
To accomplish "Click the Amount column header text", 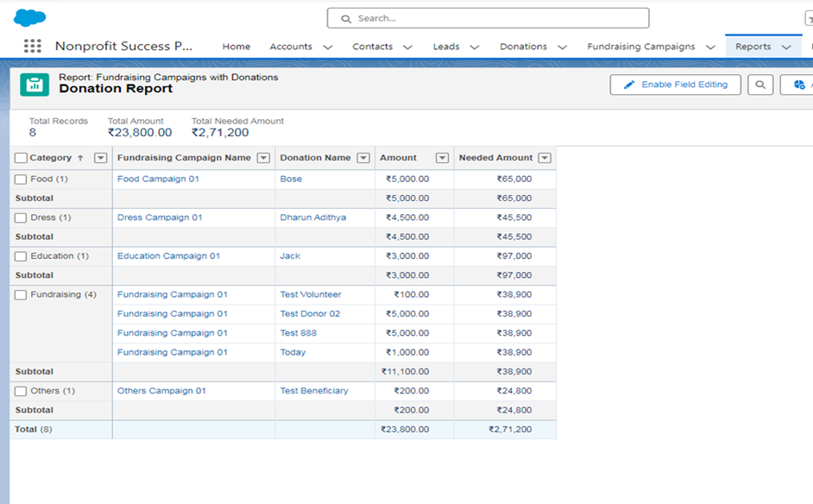I will 398,158.
